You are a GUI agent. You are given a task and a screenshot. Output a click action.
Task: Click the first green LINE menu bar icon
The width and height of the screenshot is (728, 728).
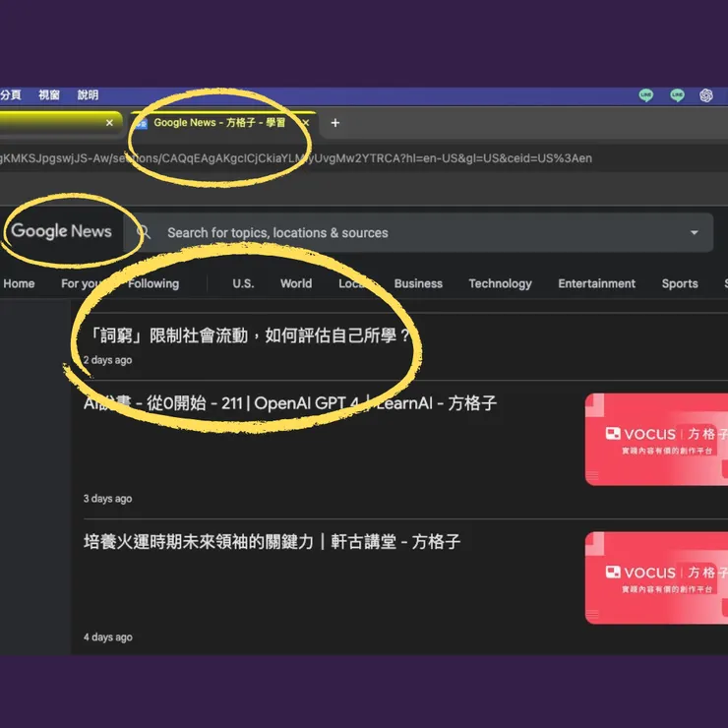point(645,95)
